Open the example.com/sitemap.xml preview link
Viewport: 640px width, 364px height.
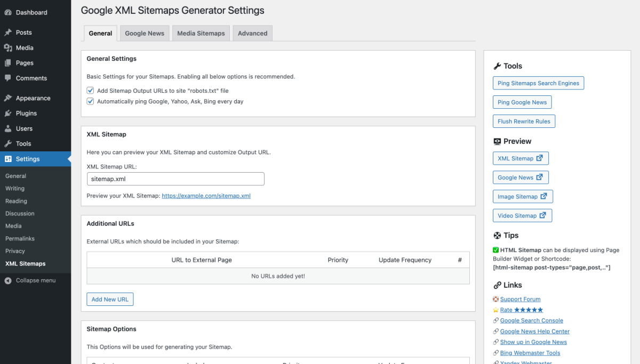coord(206,196)
